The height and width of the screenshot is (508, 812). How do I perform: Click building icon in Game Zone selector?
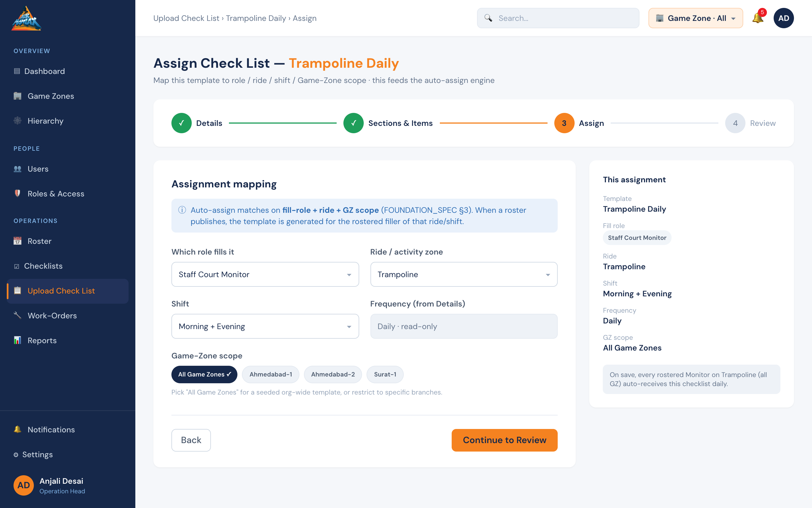click(x=660, y=18)
